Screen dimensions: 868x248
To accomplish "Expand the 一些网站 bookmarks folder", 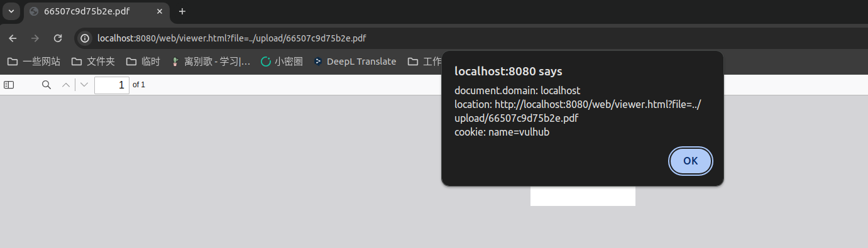I will [34, 62].
